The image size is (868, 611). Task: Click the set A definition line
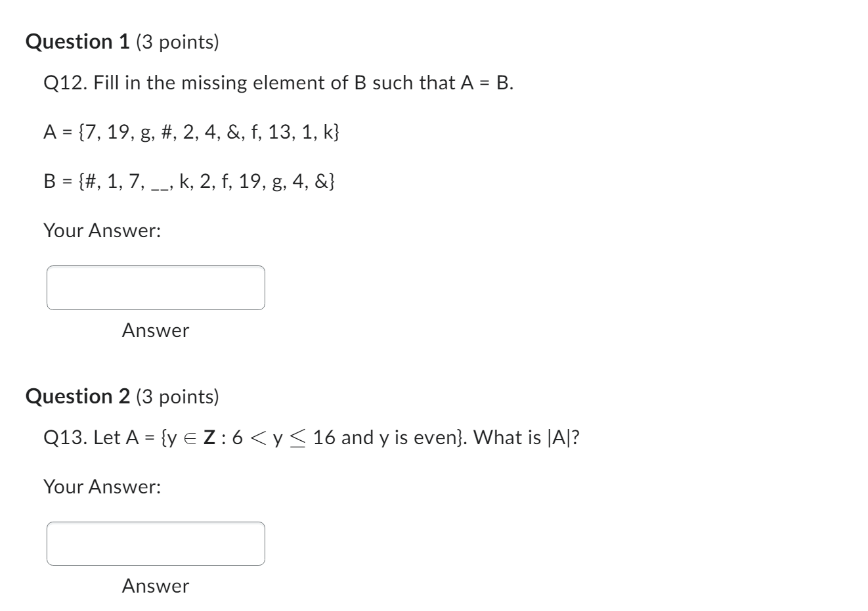[190, 133]
